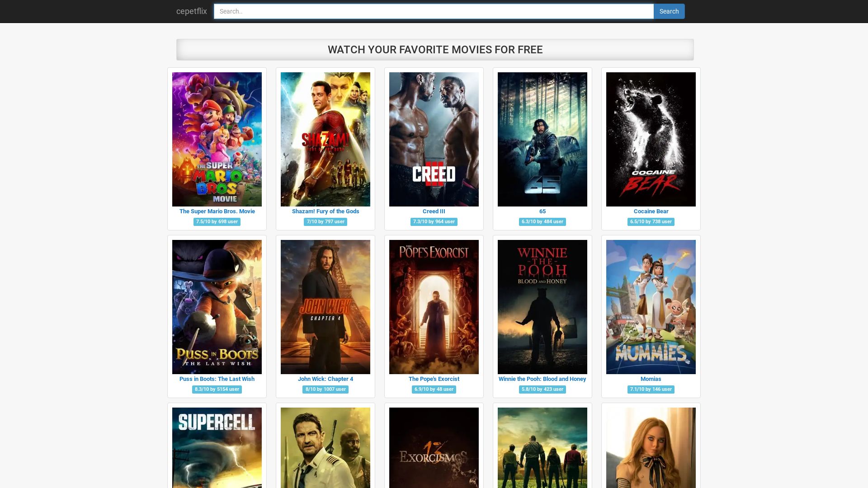The width and height of the screenshot is (868, 488).
Task: Click the 8.3/10 by 5154 user badge
Action: tap(217, 389)
